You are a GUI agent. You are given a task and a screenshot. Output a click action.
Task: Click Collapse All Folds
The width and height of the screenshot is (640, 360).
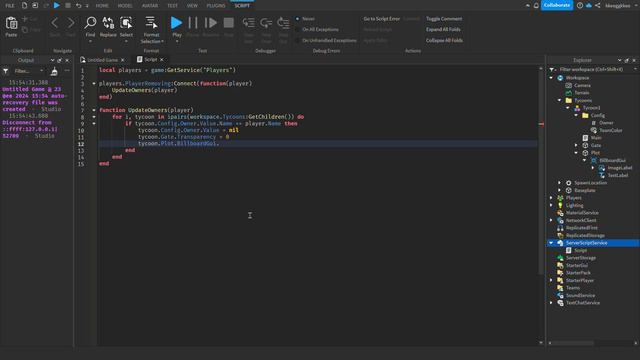coord(444,40)
